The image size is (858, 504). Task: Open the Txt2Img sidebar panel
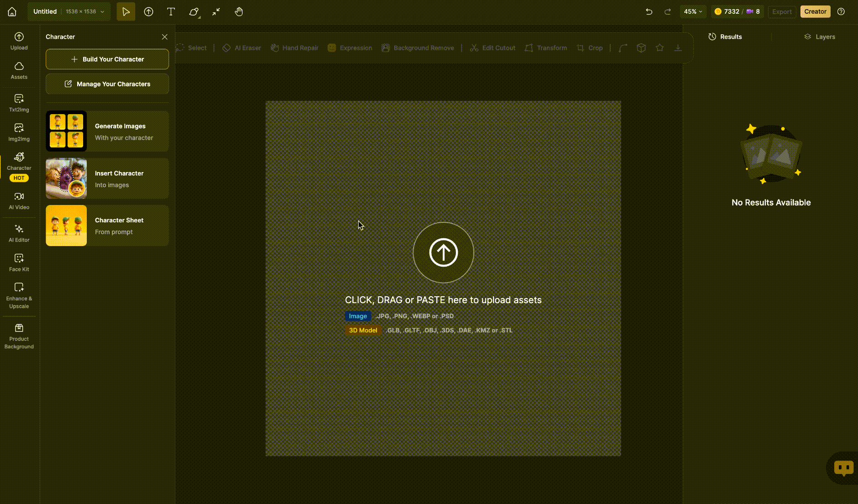pyautogui.click(x=19, y=103)
